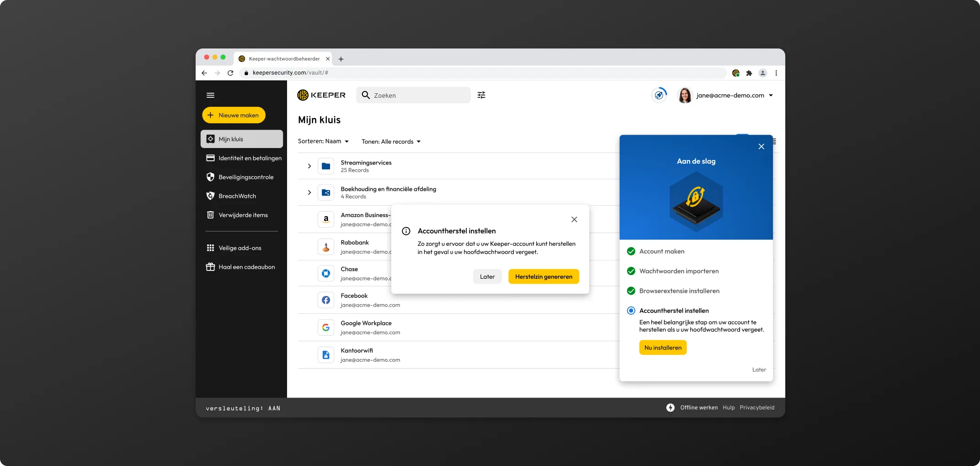
Task: Open the jane@acme-demo.com account dropdown
Action: 735,95
